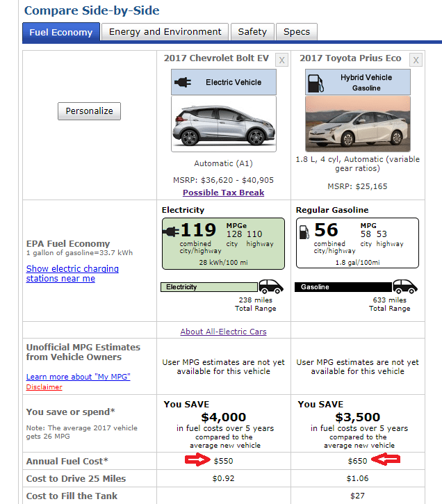Open the Chevrolet Bolt EV photo

point(224,124)
